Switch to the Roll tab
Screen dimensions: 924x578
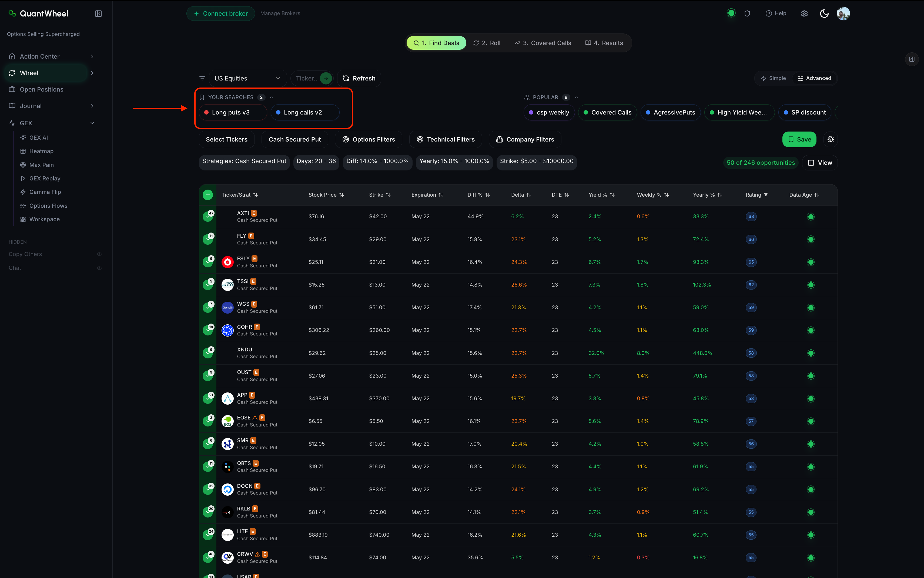pos(487,43)
